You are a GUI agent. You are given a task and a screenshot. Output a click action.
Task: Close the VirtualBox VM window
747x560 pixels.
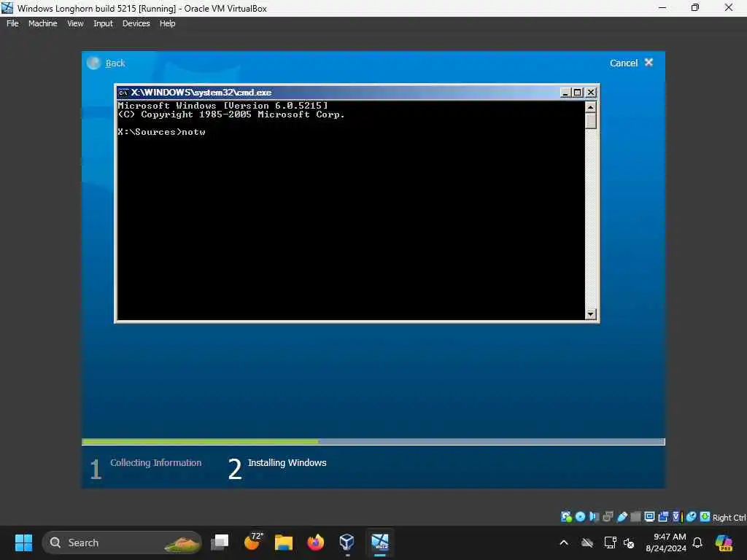tap(729, 7)
